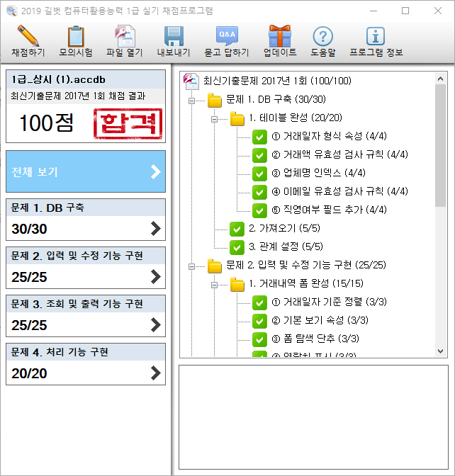
Task: Click green check next to 거래일자 형식 속성
Action: pyautogui.click(x=259, y=137)
